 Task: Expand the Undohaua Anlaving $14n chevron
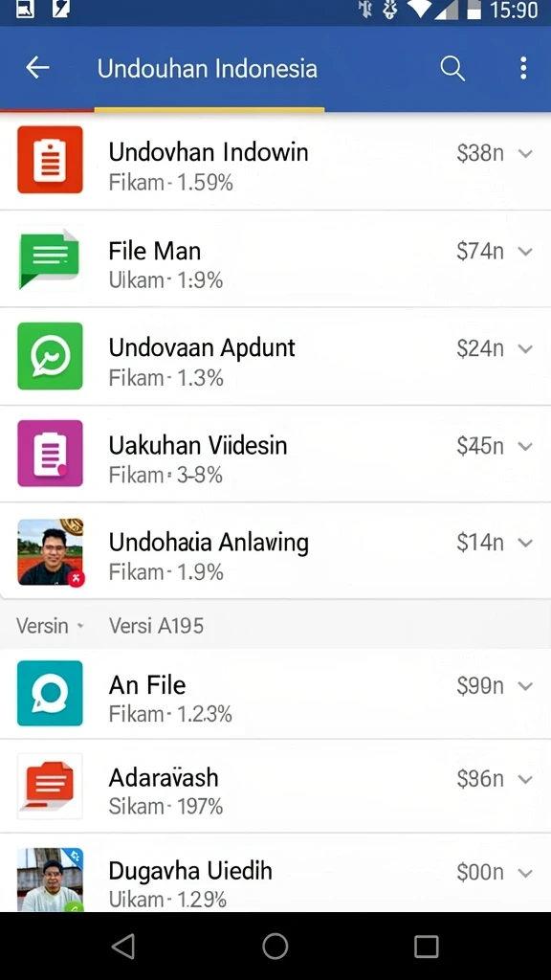[525, 543]
